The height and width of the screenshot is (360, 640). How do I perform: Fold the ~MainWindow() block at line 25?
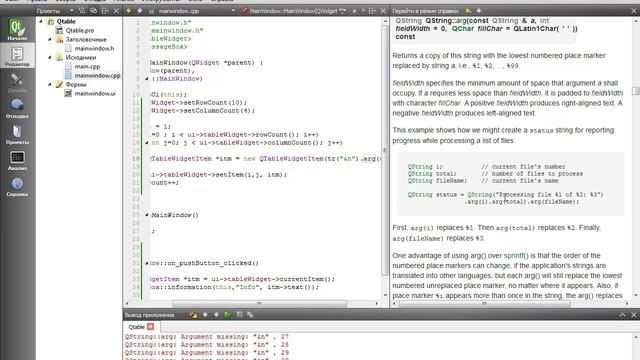tap(147, 215)
